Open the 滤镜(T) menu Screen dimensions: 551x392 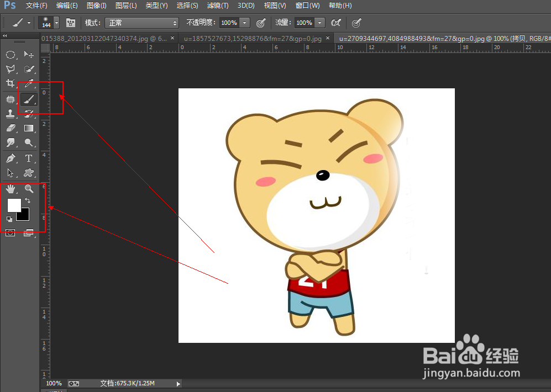click(x=218, y=6)
